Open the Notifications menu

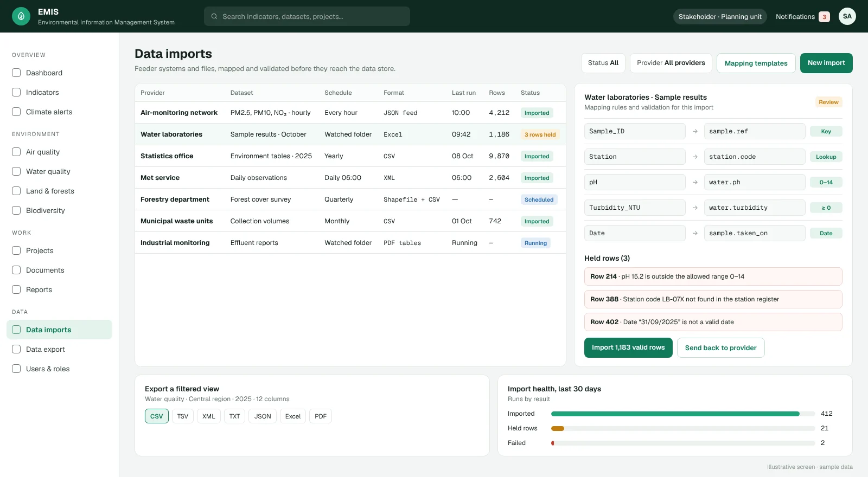pyautogui.click(x=802, y=17)
